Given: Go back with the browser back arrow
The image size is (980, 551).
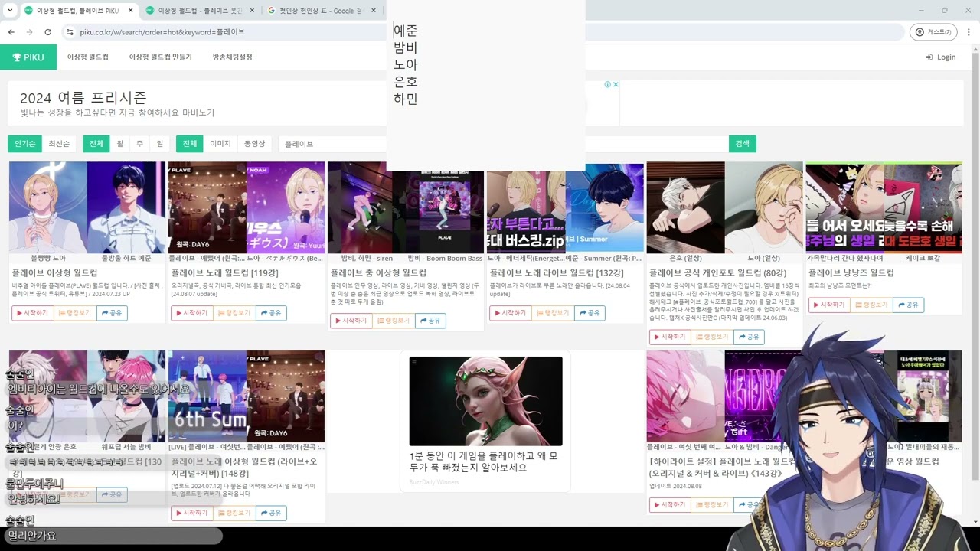Looking at the screenshot, I should click(x=11, y=32).
